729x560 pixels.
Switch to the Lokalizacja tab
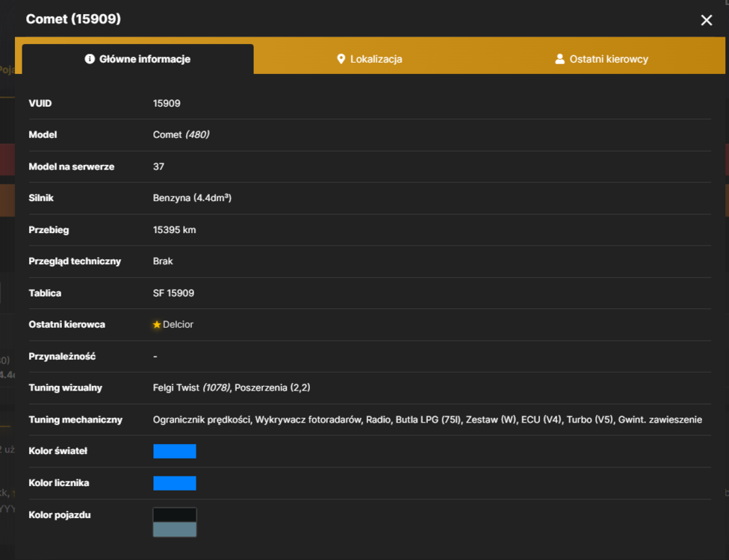click(x=370, y=59)
